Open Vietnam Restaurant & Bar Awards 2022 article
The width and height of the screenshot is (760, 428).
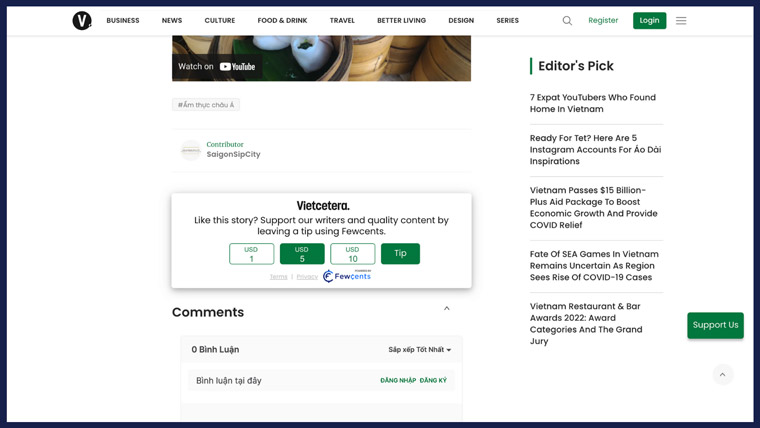pos(586,323)
